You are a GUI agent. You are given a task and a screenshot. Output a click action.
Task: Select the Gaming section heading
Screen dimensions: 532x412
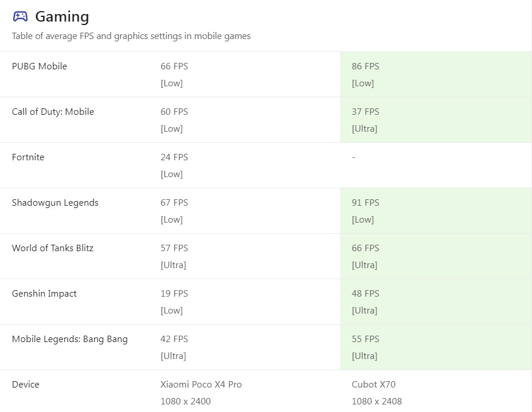pos(62,17)
